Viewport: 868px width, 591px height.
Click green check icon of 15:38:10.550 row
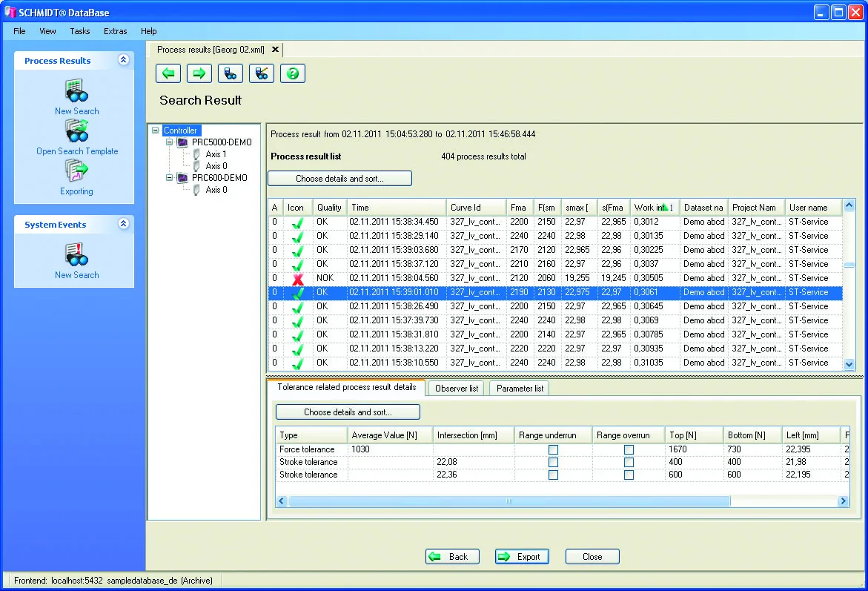pyautogui.click(x=298, y=364)
